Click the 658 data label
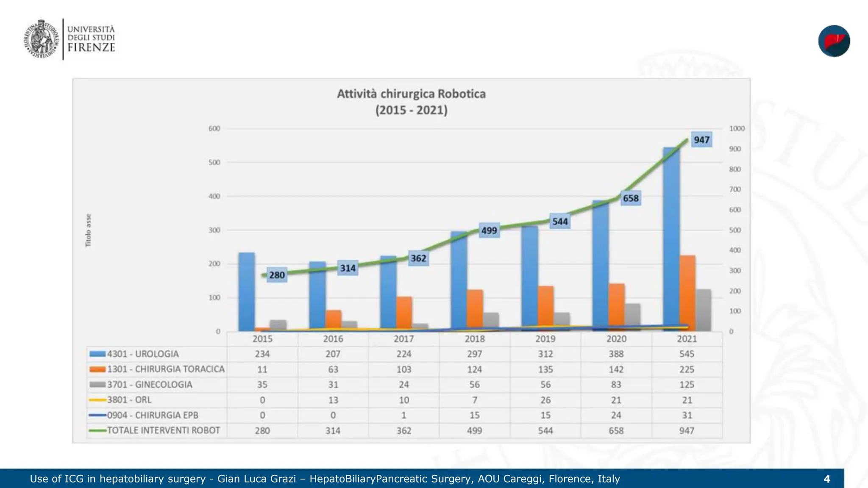Viewport: 868px width, 488px height. (x=631, y=198)
